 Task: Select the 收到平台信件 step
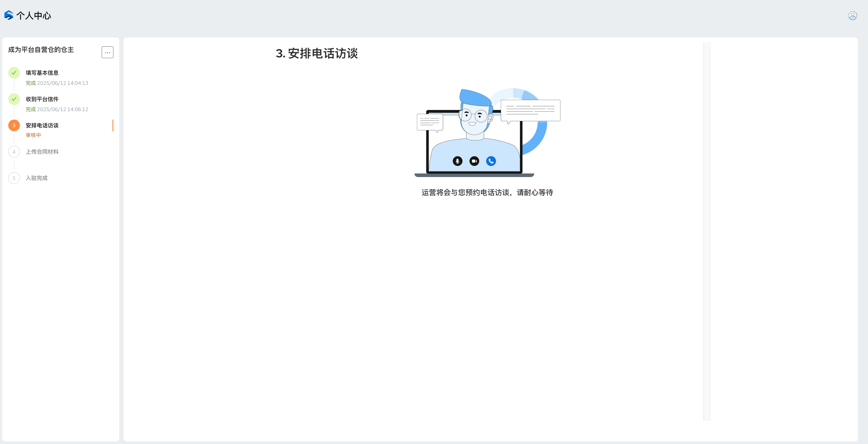pos(42,99)
